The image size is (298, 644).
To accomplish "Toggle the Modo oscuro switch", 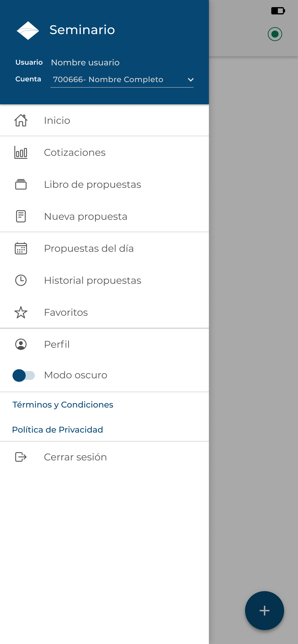I will (24, 375).
